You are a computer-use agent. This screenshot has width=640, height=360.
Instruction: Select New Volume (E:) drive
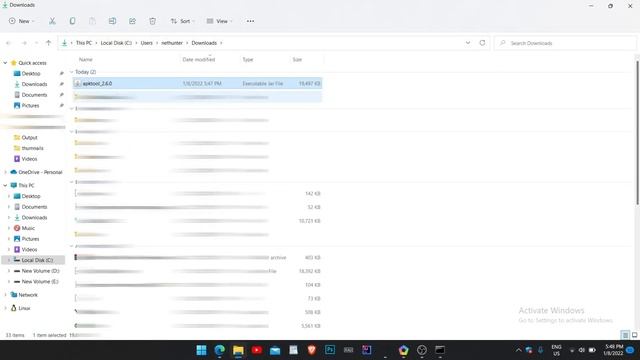40,282
